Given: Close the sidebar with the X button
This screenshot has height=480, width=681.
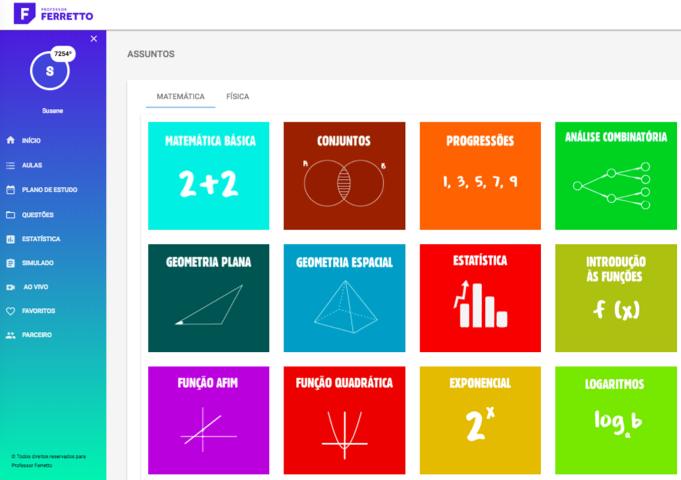Looking at the screenshot, I should click(x=94, y=39).
